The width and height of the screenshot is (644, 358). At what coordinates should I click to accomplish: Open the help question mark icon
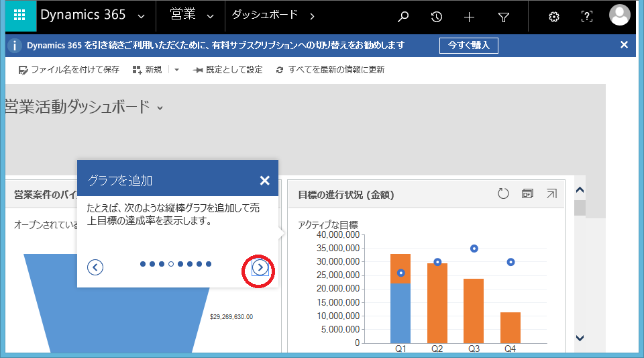point(587,16)
